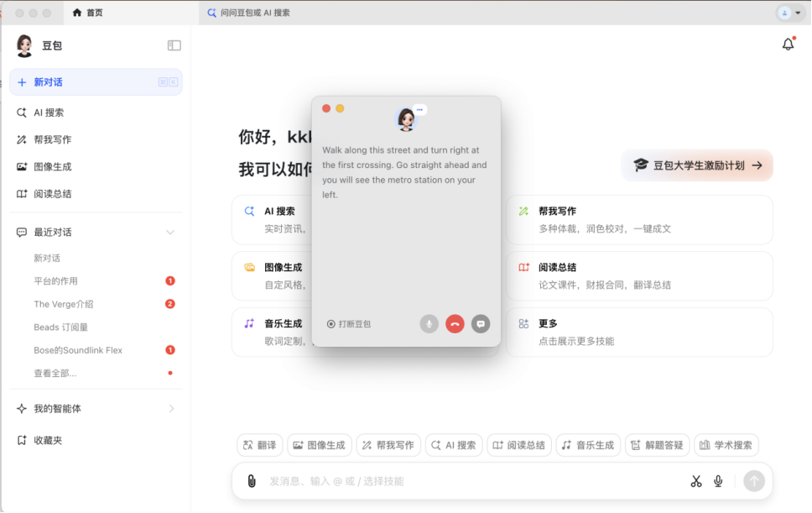Viewport: 812px width, 513px height.
Task: Open the 帮我写作 skill card
Action: point(639,220)
